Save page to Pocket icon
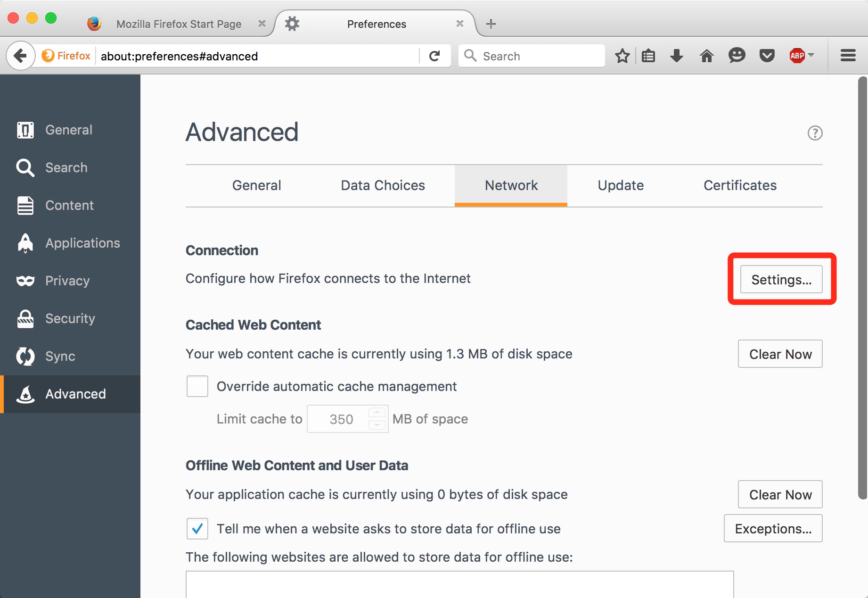This screenshot has height=598, width=868. (x=767, y=56)
